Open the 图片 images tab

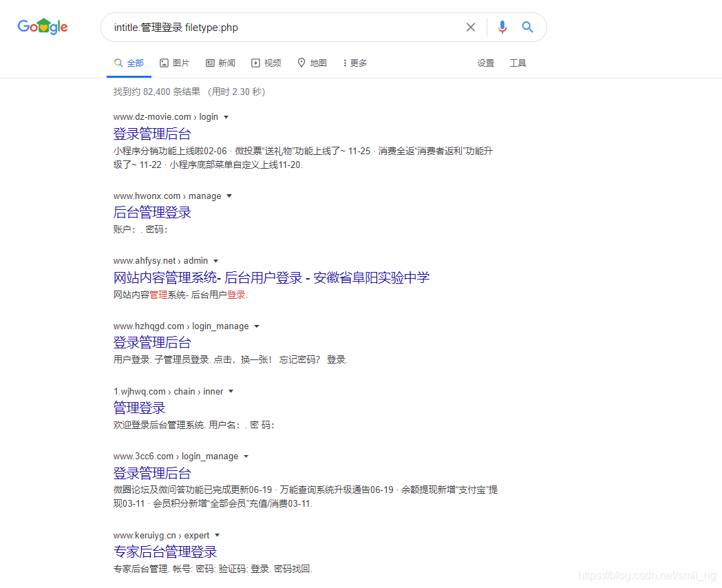(x=174, y=63)
